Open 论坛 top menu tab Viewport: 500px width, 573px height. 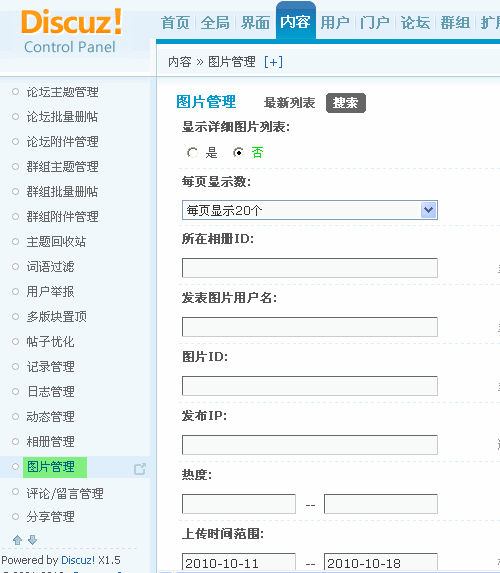[415, 23]
